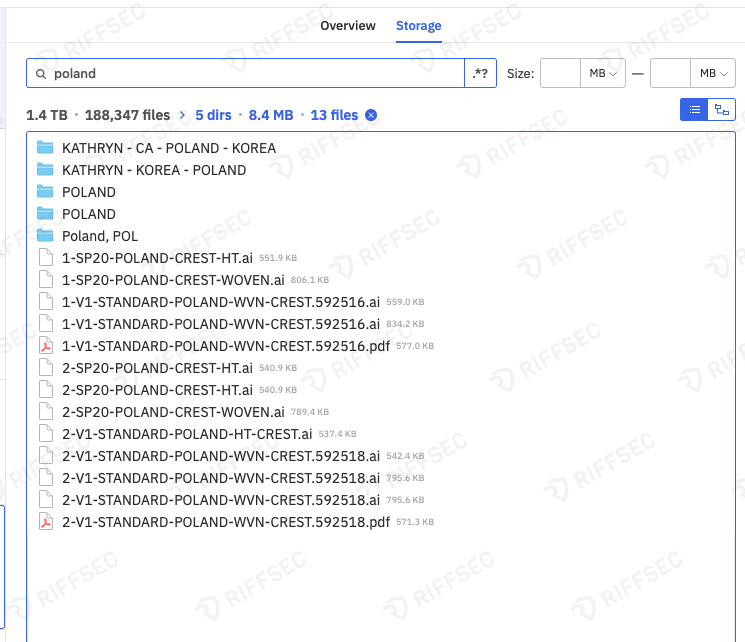This screenshot has height=642, width=745.
Task: Select file 2-SP20-POLAND-CREST-WOVEN.ai
Action: [173, 412]
